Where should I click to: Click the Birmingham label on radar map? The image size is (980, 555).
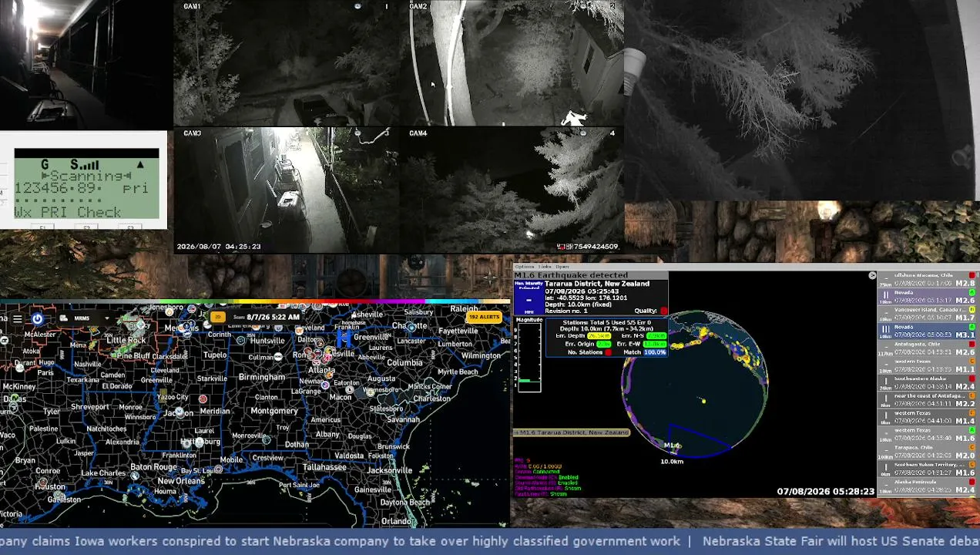(262, 377)
